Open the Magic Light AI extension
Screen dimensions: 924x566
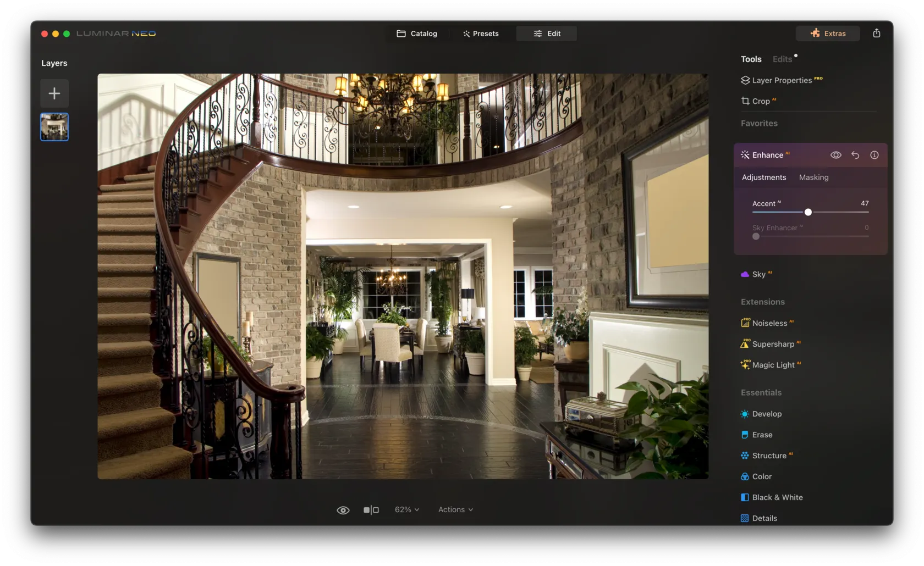[x=772, y=365]
